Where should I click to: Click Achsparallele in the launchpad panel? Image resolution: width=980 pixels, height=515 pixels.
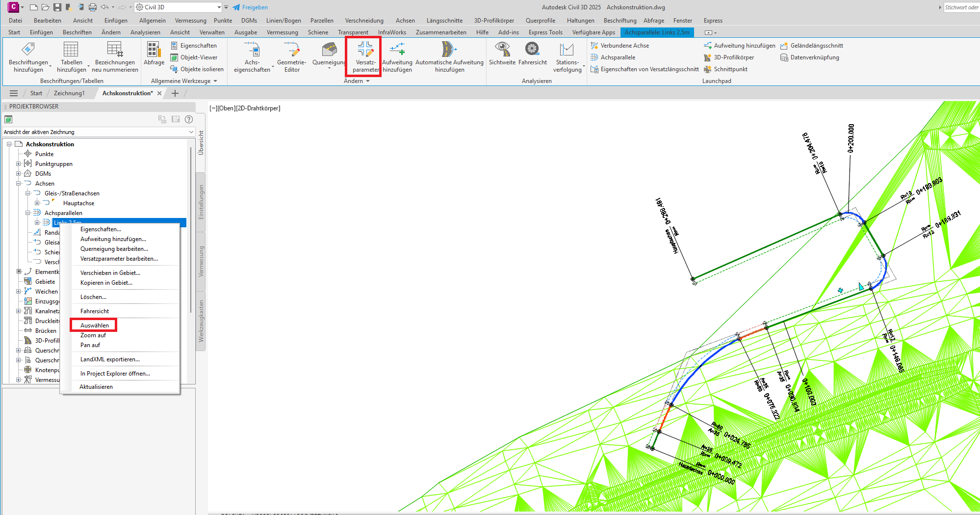[x=613, y=57]
